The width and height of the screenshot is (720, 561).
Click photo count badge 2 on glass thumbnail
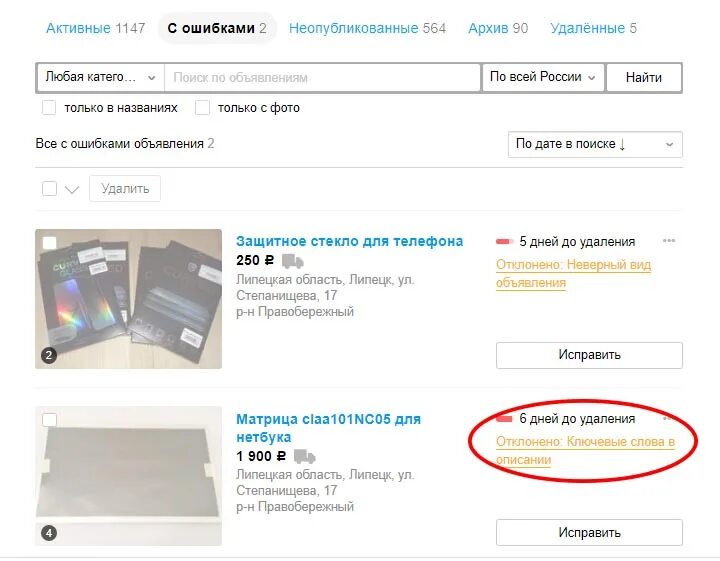click(49, 355)
